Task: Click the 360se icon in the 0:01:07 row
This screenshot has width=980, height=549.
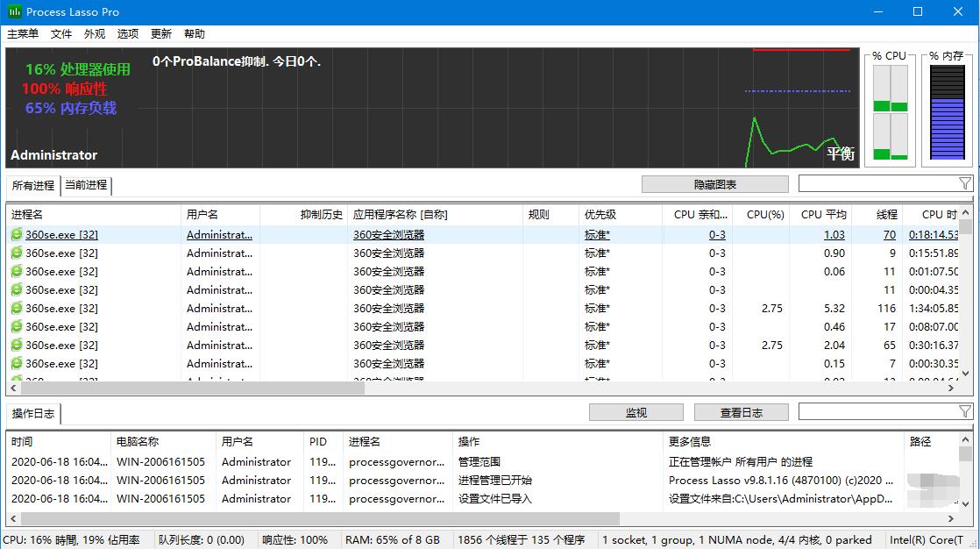Action: click(17, 271)
